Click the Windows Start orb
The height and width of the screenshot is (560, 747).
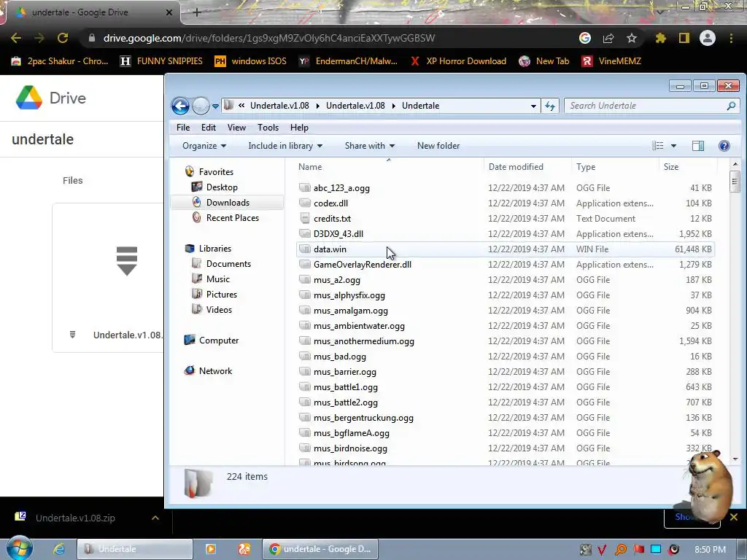pos(19,548)
